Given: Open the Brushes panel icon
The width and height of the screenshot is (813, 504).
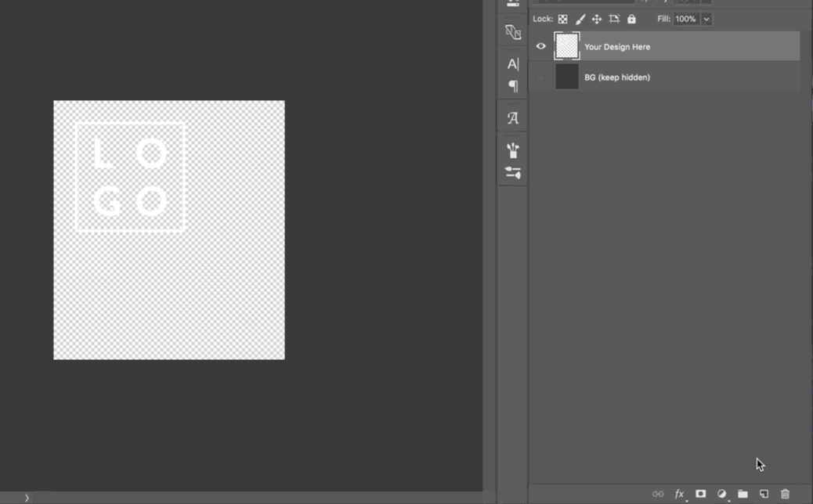Looking at the screenshot, I should pos(513,150).
